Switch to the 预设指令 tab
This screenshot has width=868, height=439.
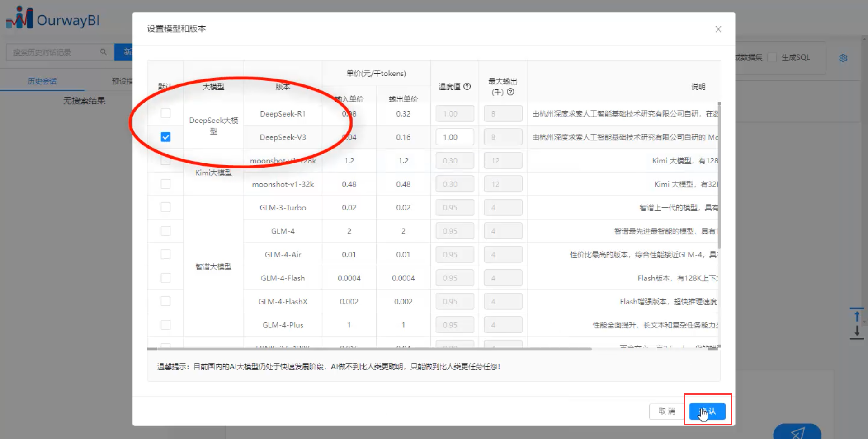(122, 81)
